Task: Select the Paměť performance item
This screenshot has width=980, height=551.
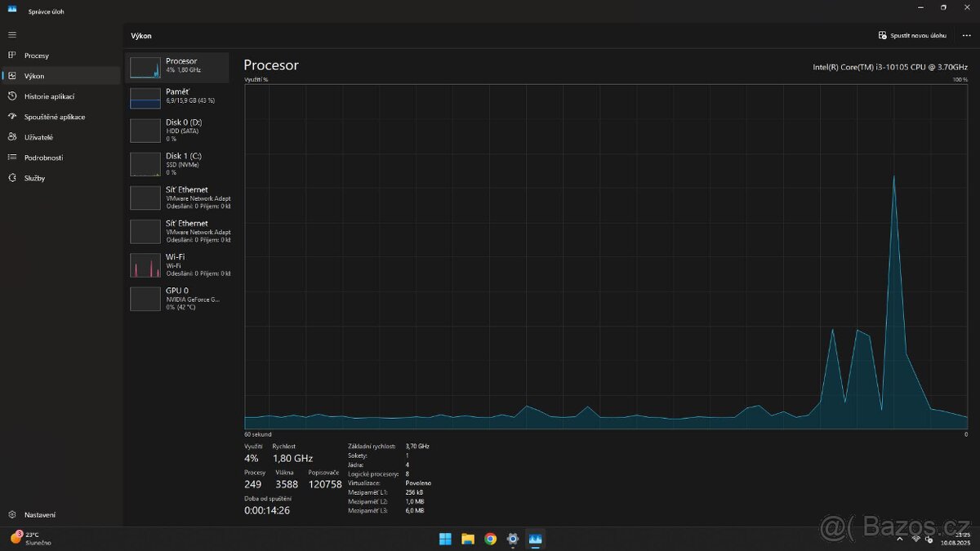Action: click(x=178, y=96)
